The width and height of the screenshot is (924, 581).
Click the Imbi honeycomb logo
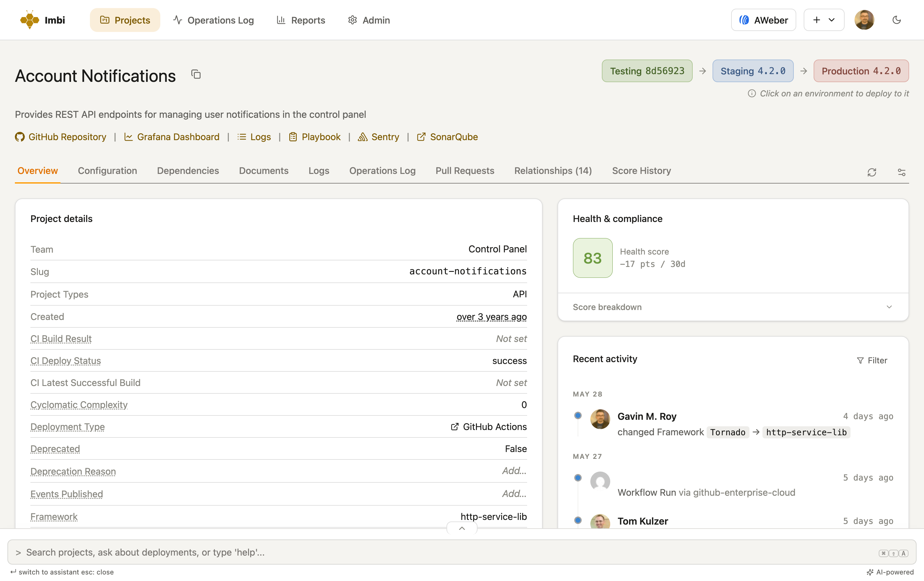(29, 20)
